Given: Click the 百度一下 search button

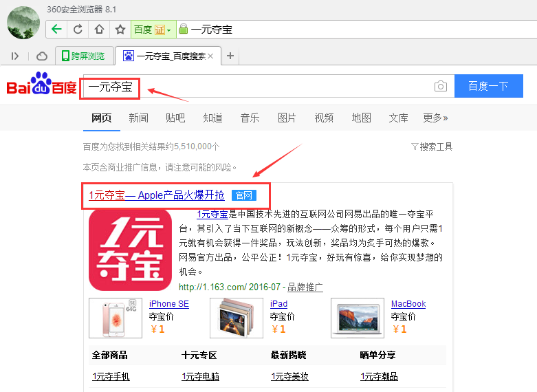Looking at the screenshot, I should tap(489, 86).
